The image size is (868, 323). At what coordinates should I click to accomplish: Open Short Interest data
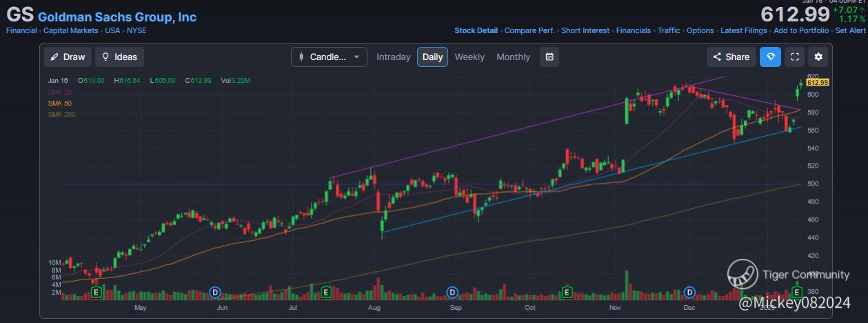point(585,30)
